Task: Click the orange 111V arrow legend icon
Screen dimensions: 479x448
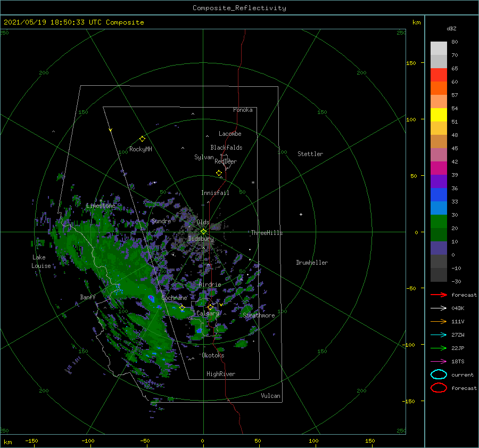Action: coord(439,321)
